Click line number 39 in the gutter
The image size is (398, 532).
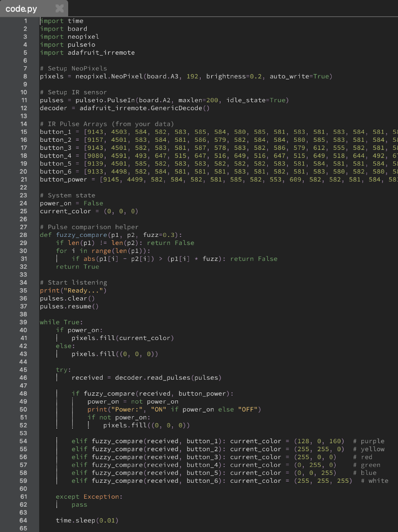tap(23, 322)
